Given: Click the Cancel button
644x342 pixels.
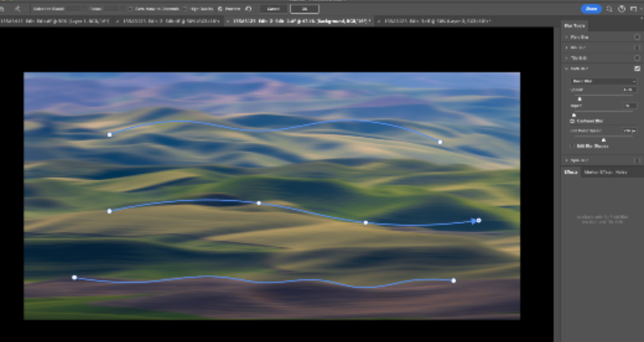Looking at the screenshot, I should pos(272,8).
